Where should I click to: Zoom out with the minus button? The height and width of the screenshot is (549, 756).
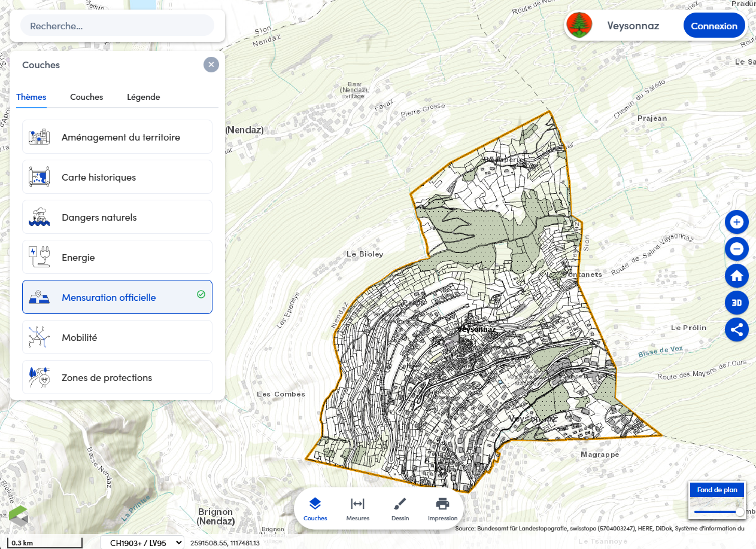[x=736, y=249]
